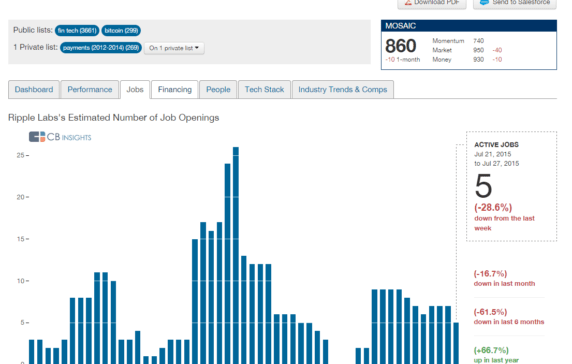Click the Send to Salesforce button
The image size is (572, 364).
(515, 3)
